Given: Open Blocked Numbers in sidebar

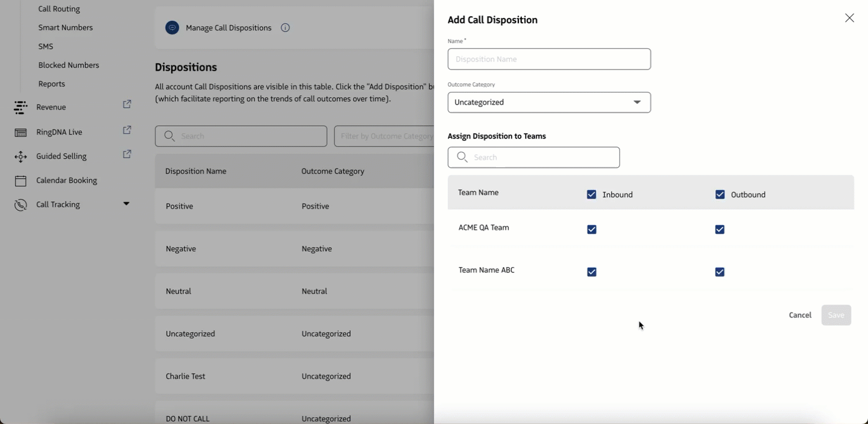Looking at the screenshot, I should click(x=69, y=65).
